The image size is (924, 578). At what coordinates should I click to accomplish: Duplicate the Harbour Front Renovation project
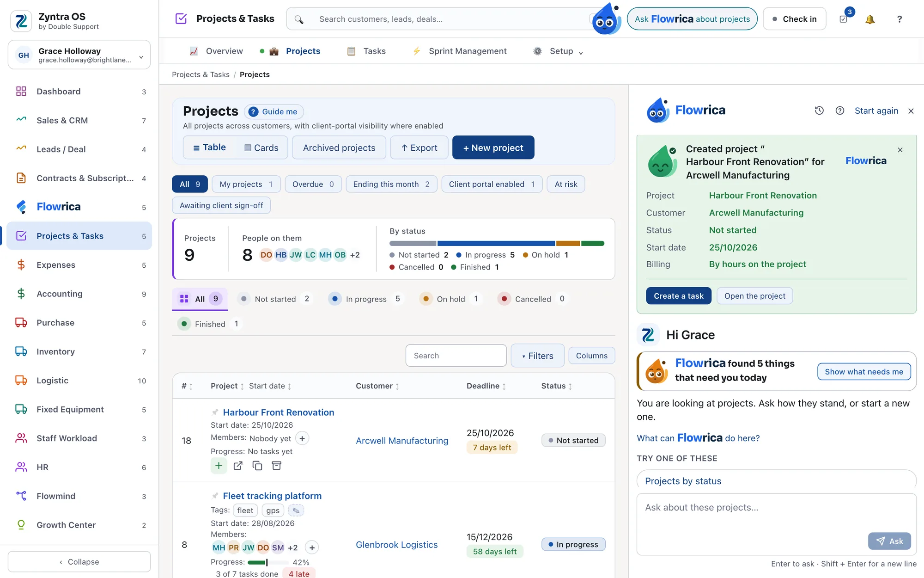pos(257,466)
